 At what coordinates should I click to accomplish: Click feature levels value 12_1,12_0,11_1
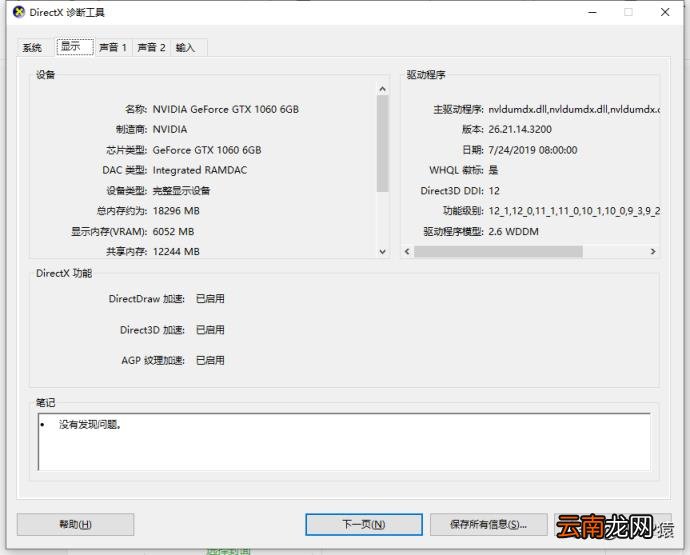click(x=574, y=211)
